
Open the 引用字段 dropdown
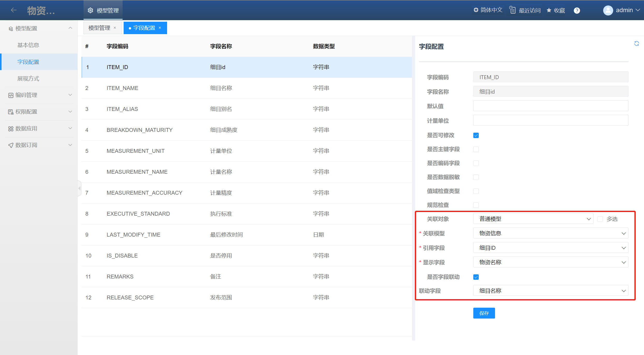[551, 248]
